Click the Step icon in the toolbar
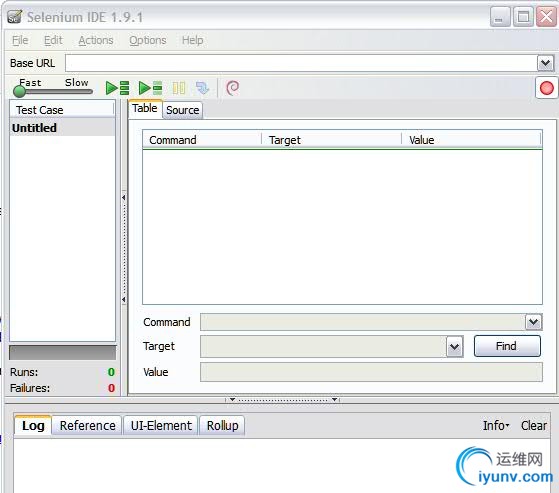Screen dimensions: 559x493 pos(202,88)
